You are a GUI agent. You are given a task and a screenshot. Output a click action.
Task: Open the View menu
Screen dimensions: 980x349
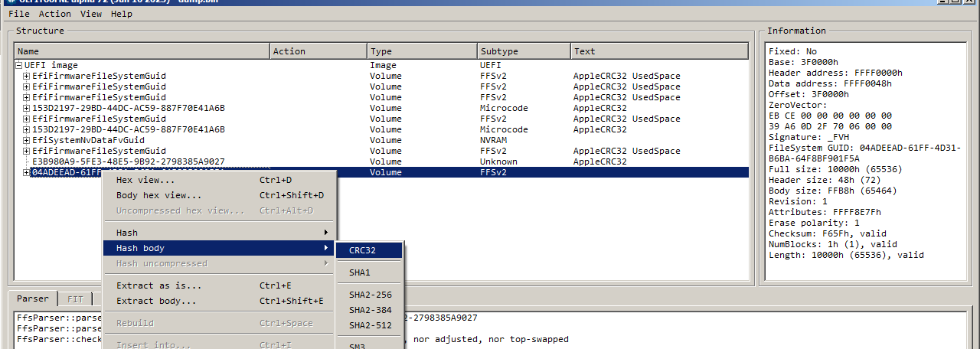click(91, 14)
